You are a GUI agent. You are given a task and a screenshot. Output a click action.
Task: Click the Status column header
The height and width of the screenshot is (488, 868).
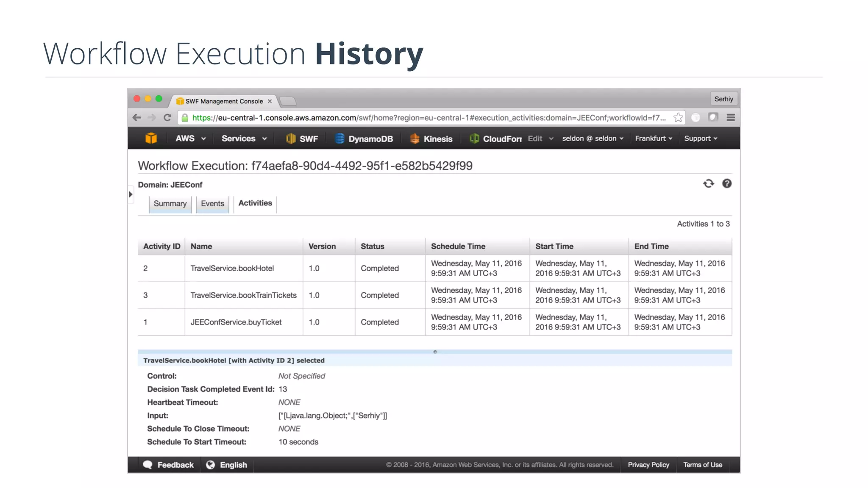(390, 247)
